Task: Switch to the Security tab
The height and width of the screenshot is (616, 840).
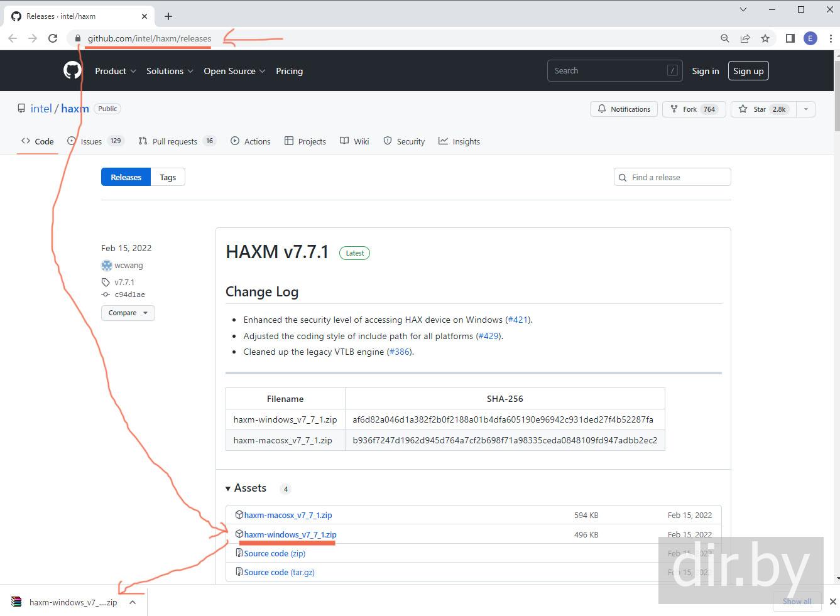Action: point(404,141)
